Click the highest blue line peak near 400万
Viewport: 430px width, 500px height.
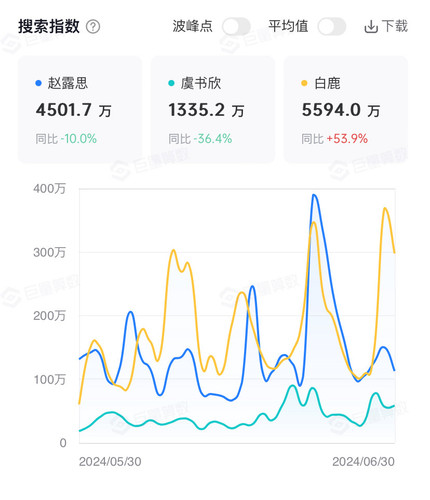point(314,195)
